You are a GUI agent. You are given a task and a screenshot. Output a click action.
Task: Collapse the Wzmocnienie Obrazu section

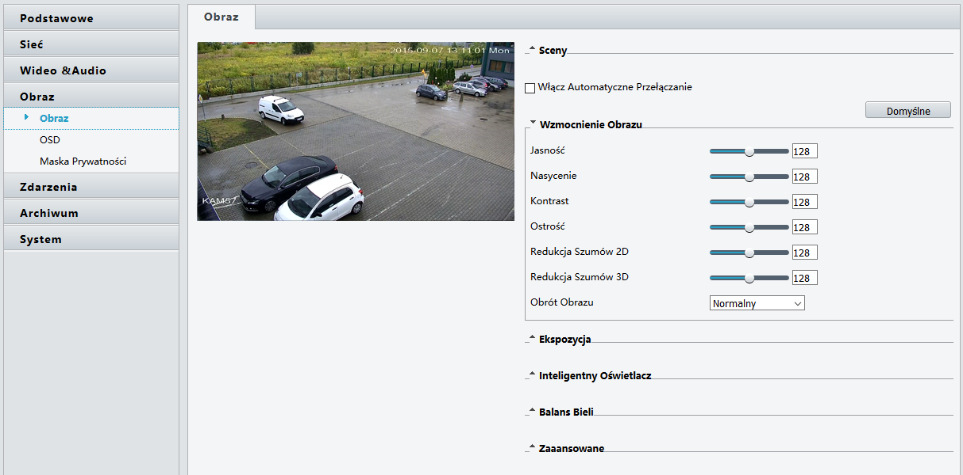(590, 124)
